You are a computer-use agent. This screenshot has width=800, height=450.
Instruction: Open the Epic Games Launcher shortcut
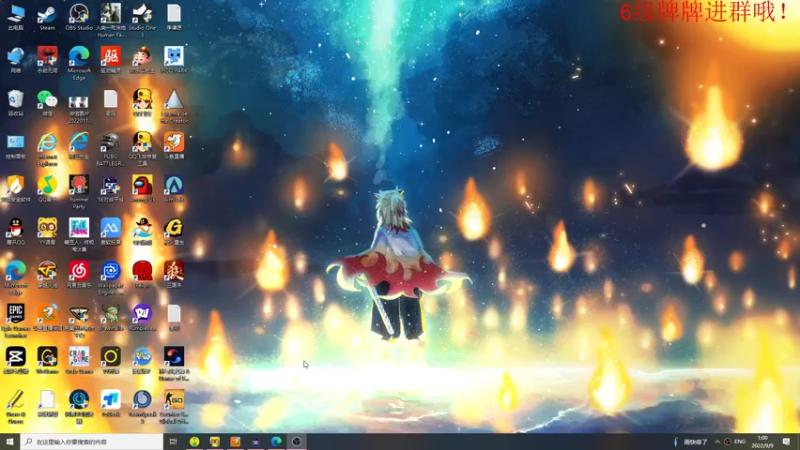coord(15,320)
